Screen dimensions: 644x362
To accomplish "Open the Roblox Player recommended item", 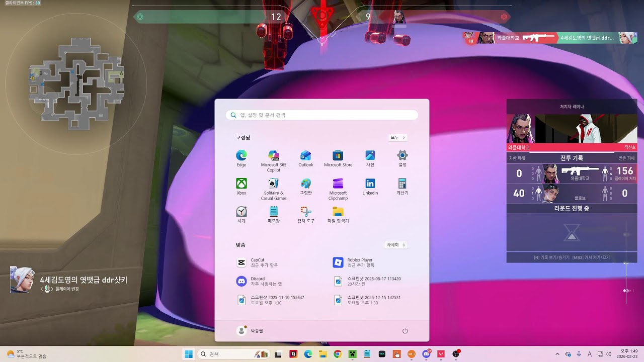I will 354,262.
